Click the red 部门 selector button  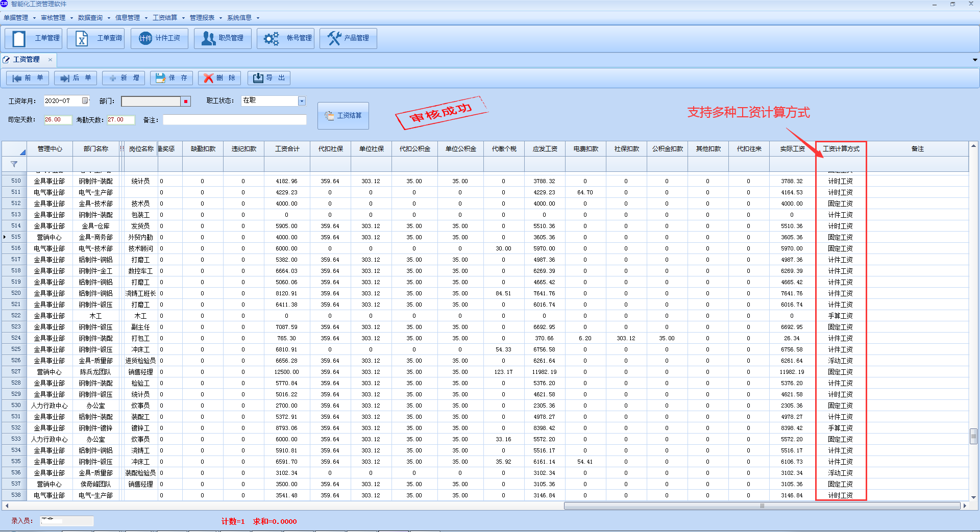coord(186,102)
